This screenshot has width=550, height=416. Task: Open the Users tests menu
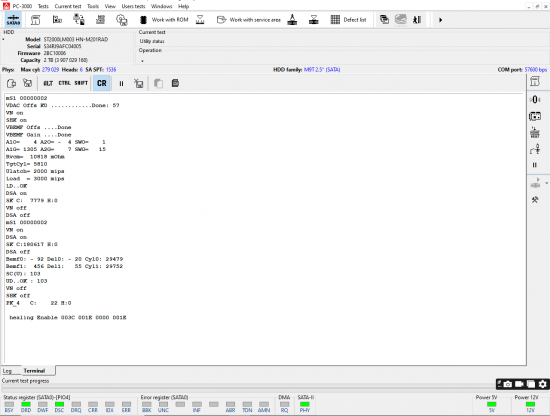[133, 6]
